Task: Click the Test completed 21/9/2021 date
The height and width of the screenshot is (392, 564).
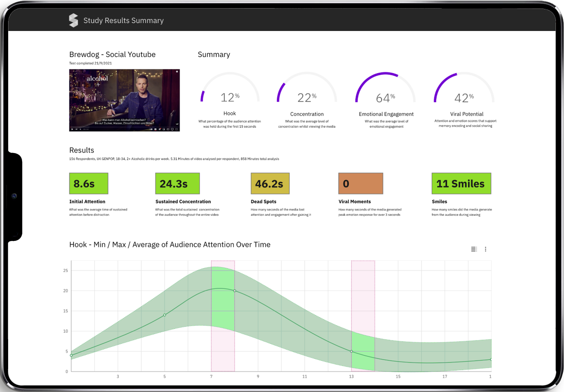Action: [x=90, y=63]
